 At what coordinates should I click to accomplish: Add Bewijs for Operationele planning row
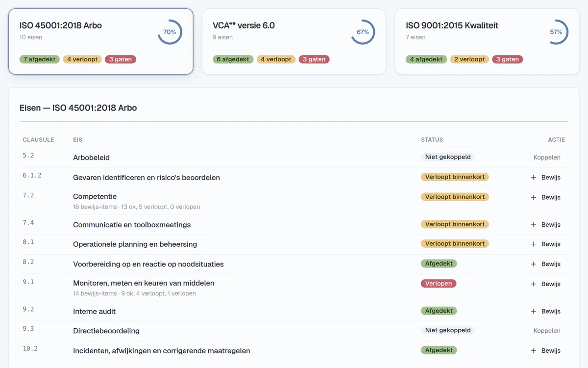coord(546,244)
